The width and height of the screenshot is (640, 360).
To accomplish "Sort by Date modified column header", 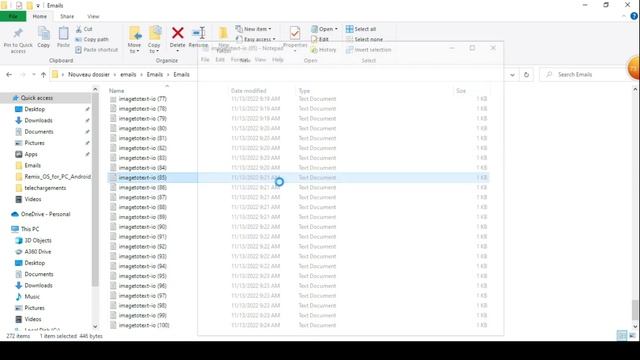I will coord(249,91).
